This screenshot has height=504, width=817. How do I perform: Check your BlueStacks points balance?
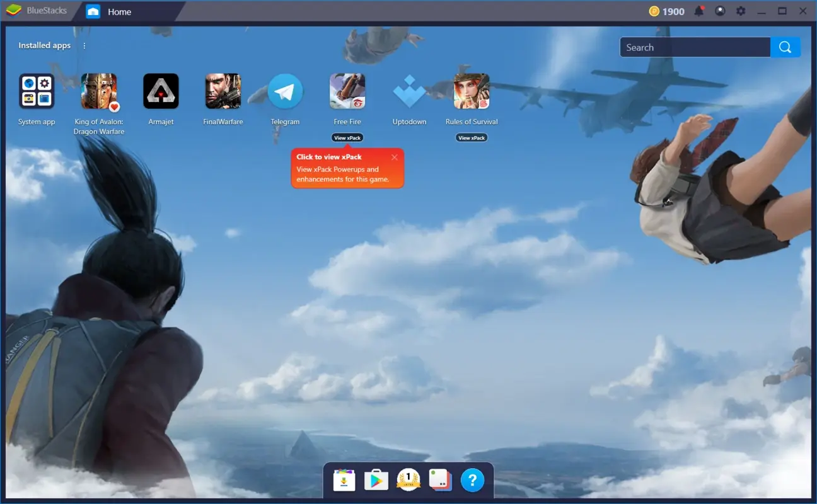(665, 11)
